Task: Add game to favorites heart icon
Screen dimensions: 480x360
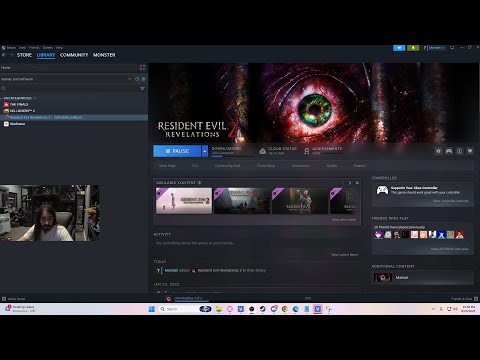Action: click(x=470, y=151)
